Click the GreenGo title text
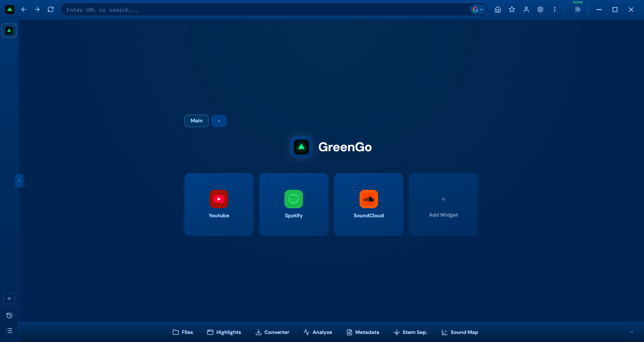644x342 pixels. coord(345,147)
